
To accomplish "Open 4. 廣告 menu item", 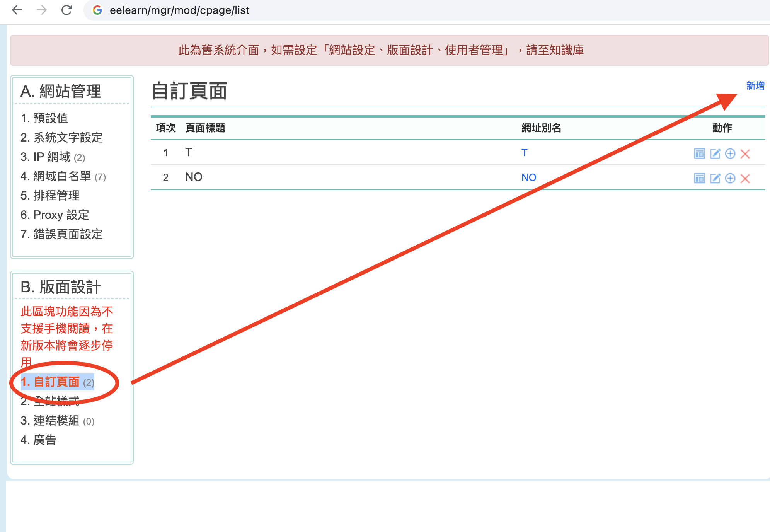I will click(39, 440).
